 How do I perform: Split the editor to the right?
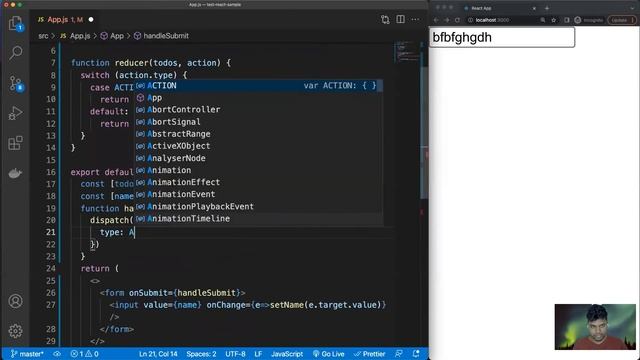pyautogui.click(x=400, y=20)
